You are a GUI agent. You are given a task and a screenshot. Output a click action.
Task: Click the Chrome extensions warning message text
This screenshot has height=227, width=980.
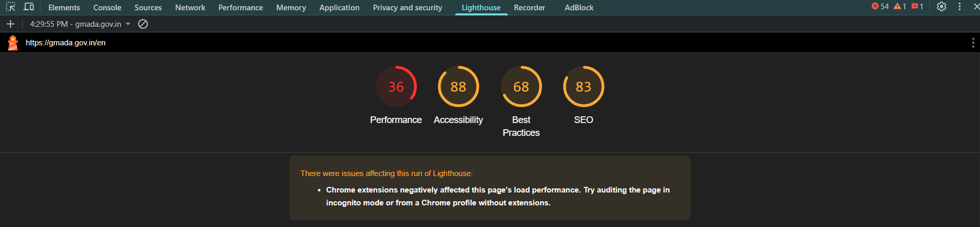(498, 196)
